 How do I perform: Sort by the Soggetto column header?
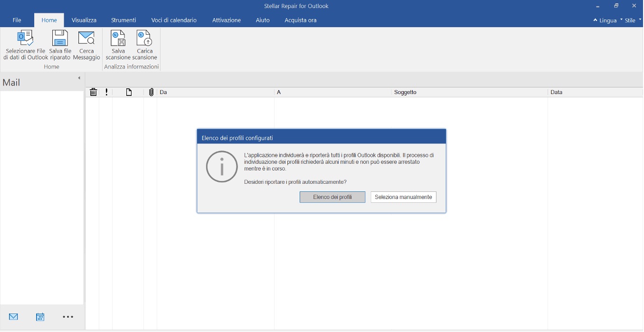click(470, 92)
